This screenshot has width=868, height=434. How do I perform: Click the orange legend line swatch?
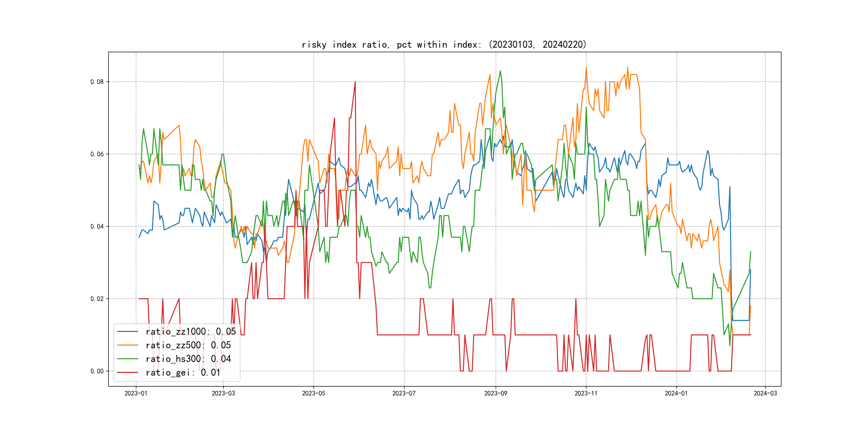pyautogui.click(x=128, y=345)
